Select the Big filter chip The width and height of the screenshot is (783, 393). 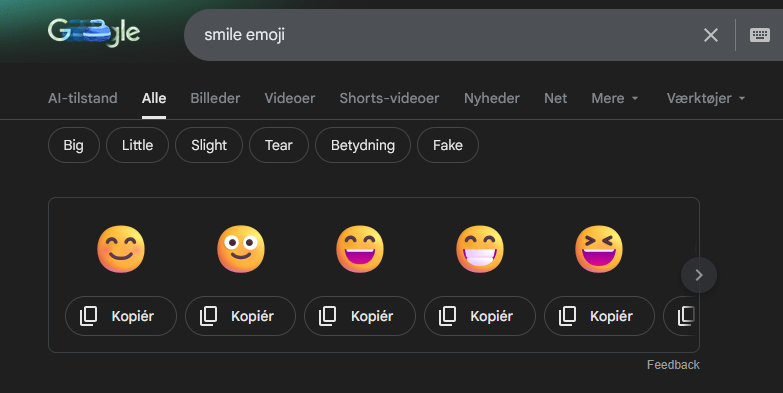pyautogui.click(x=73, y=145)
